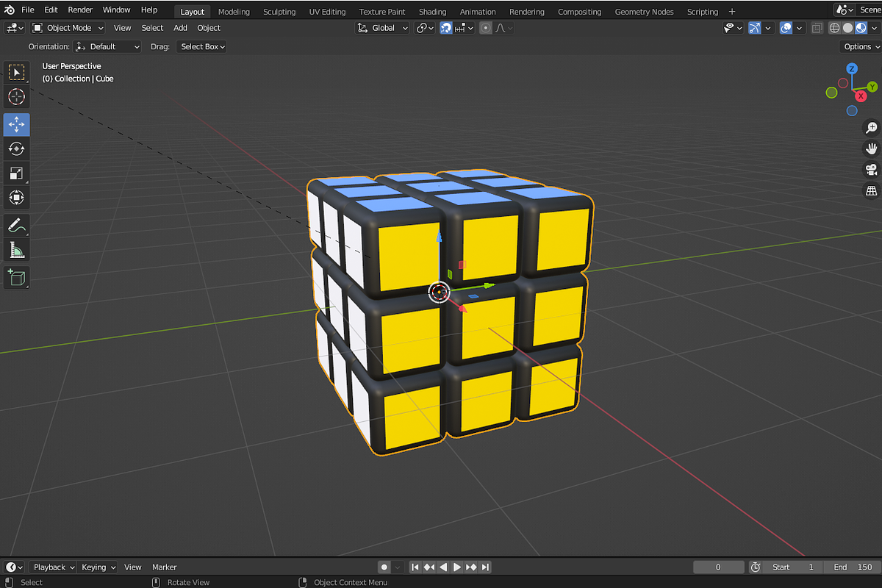Open the viewport Add menu
This screenshot has height=588, width=882.
[180, 28]
